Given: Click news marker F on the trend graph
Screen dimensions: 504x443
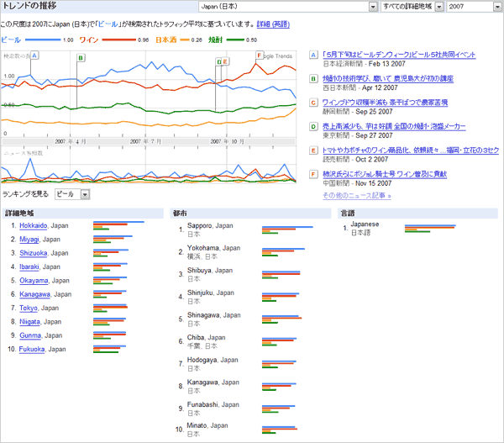Looking at the screenshot, I should coord(260,55).
